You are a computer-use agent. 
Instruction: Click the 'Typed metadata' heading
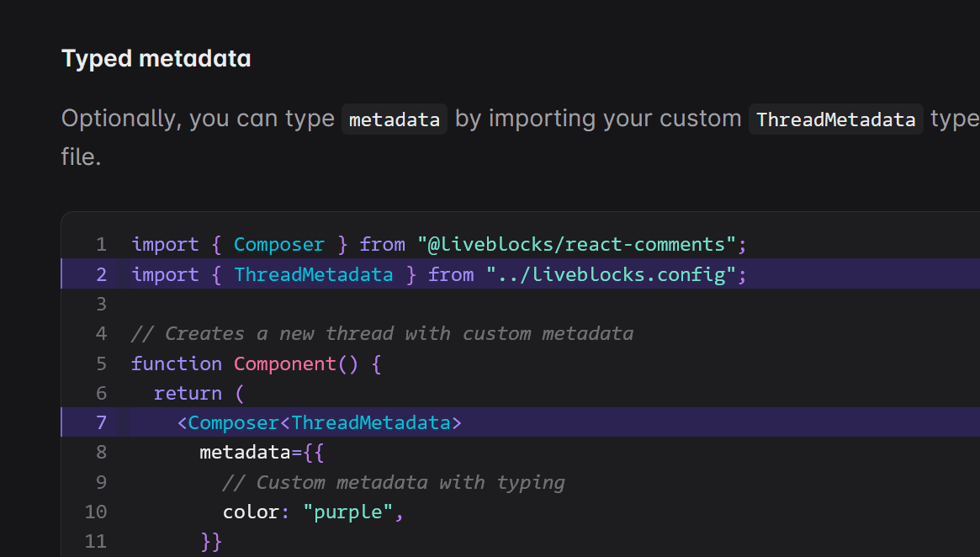tap(156, 59)
